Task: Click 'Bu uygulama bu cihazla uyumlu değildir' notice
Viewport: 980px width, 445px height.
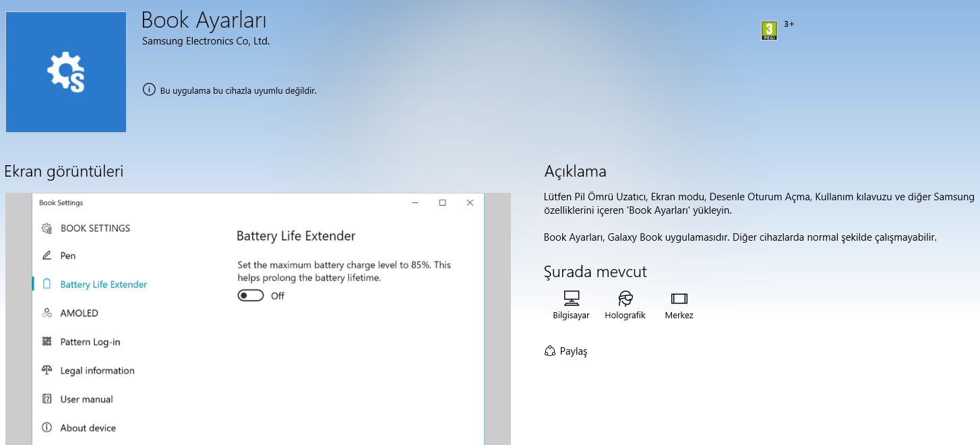Action: point(238,90)
